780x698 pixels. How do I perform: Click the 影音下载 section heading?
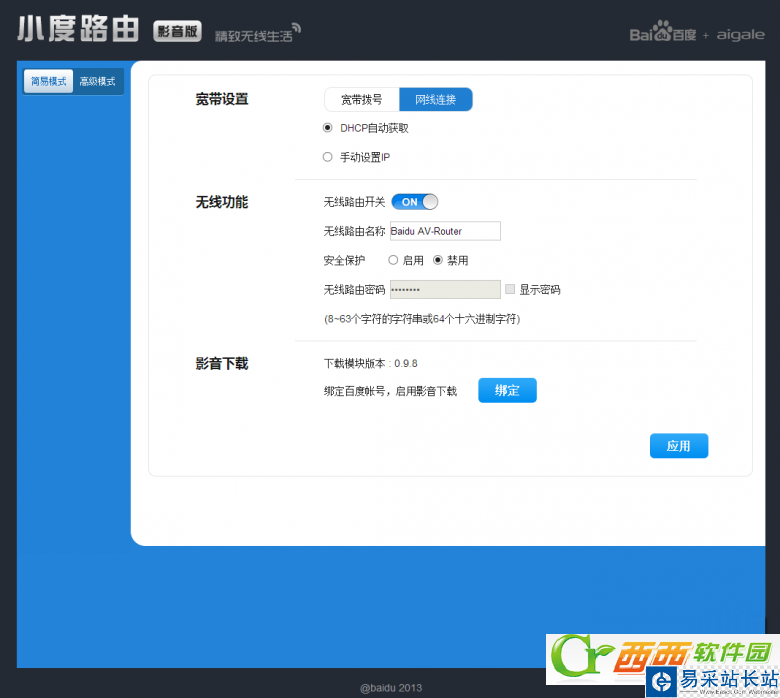[222, 364]
